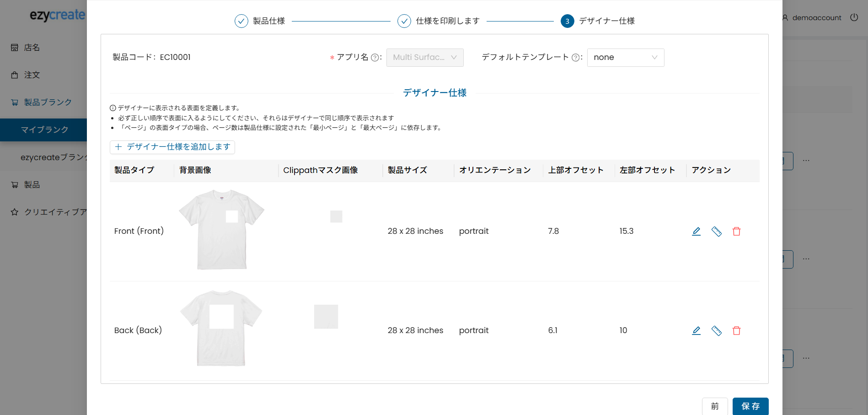Image resolution: width=868 pixels, height=415 pixels.
Task: Go to step 製品仕様 in the wizard
Action: tap(260, 21)
